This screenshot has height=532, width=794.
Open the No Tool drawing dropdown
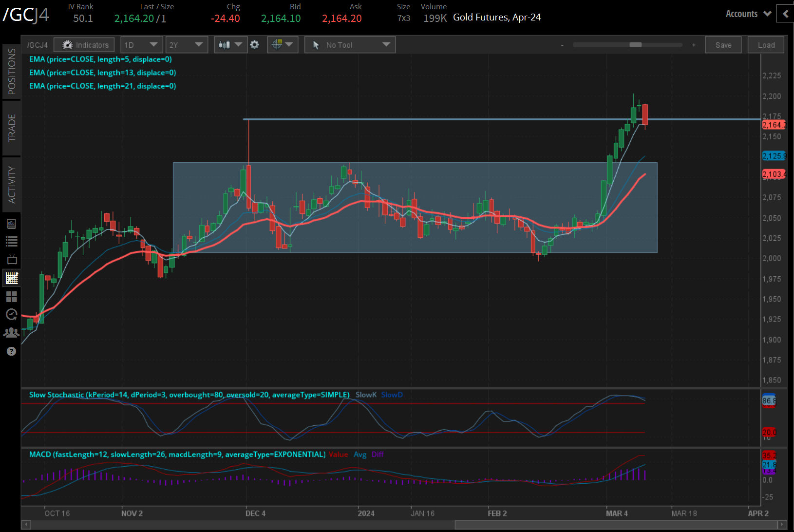pos(350,45)
